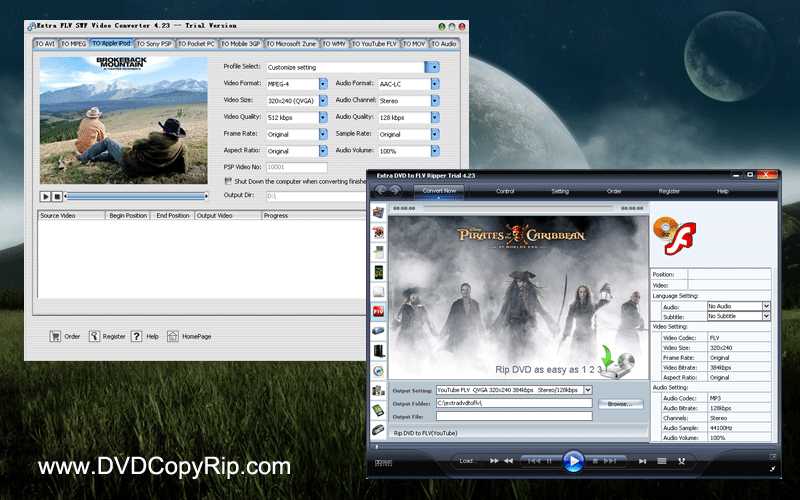Open the Control menu in DVD Ripper
Image resolution: width=800 pixels, height=500 pixels.
(505, 191)
